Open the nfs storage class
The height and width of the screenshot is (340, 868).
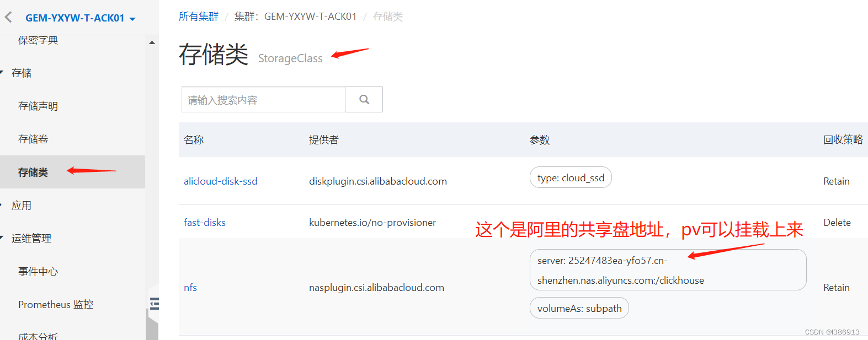pyautogui.click(x=190, y=288)
